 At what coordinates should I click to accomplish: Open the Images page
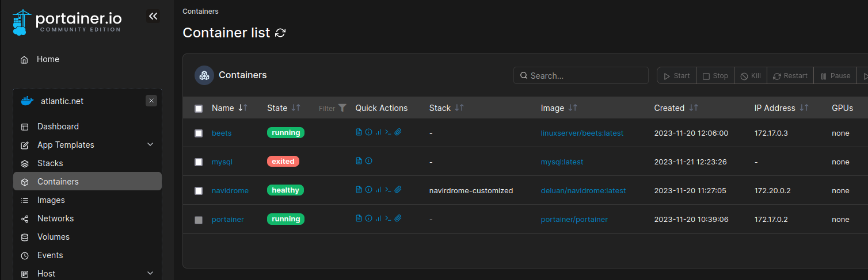[x=87, y=200]
